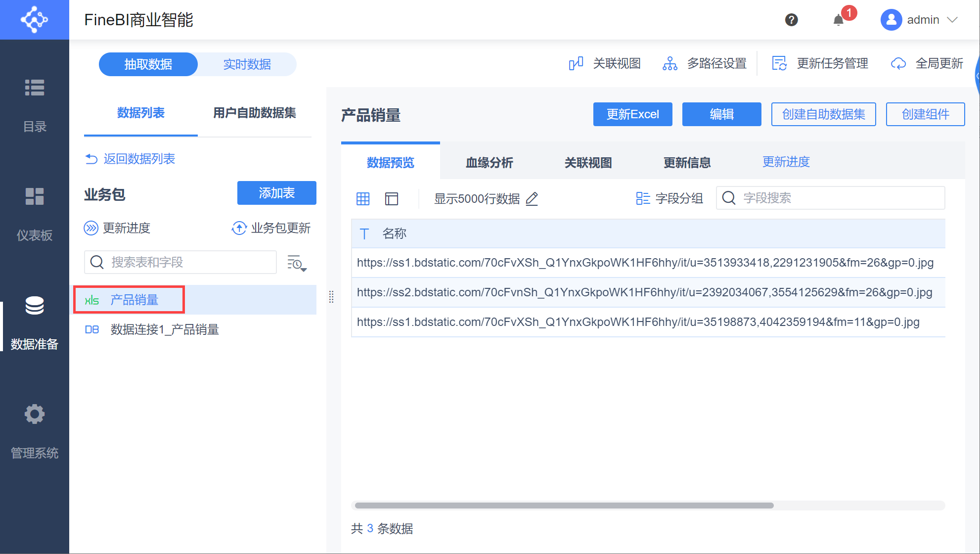Toggle 字段分组 field grouping
Image resolution: width=980 pixels, height=554 pixels.
coord(669,198)
